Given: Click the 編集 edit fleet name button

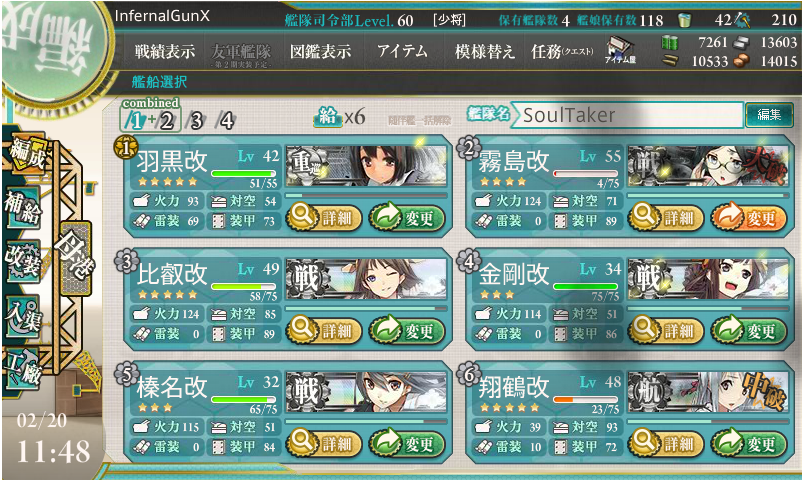Looking at the screenshot, I should click(769, 114).
